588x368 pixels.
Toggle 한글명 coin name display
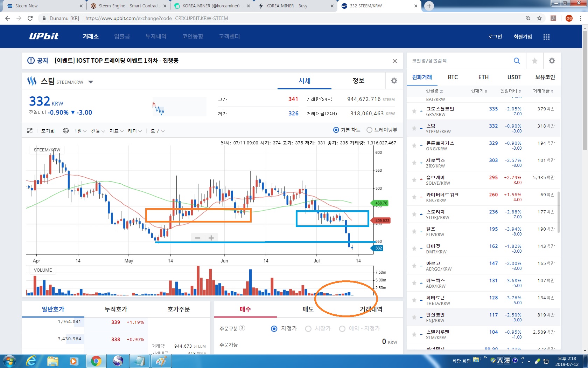434,91
